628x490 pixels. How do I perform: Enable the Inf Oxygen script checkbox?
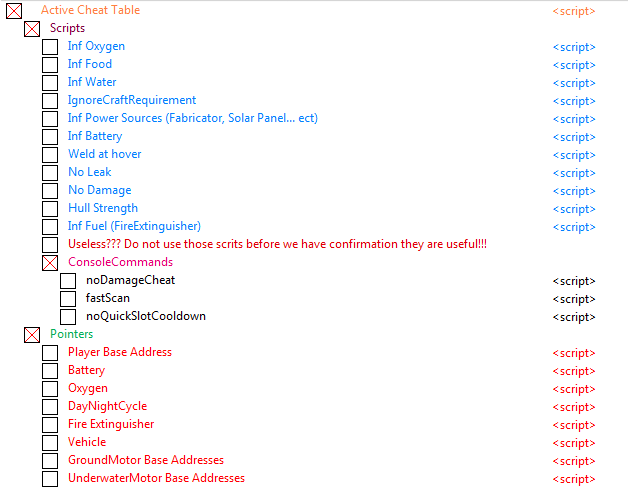50,47
